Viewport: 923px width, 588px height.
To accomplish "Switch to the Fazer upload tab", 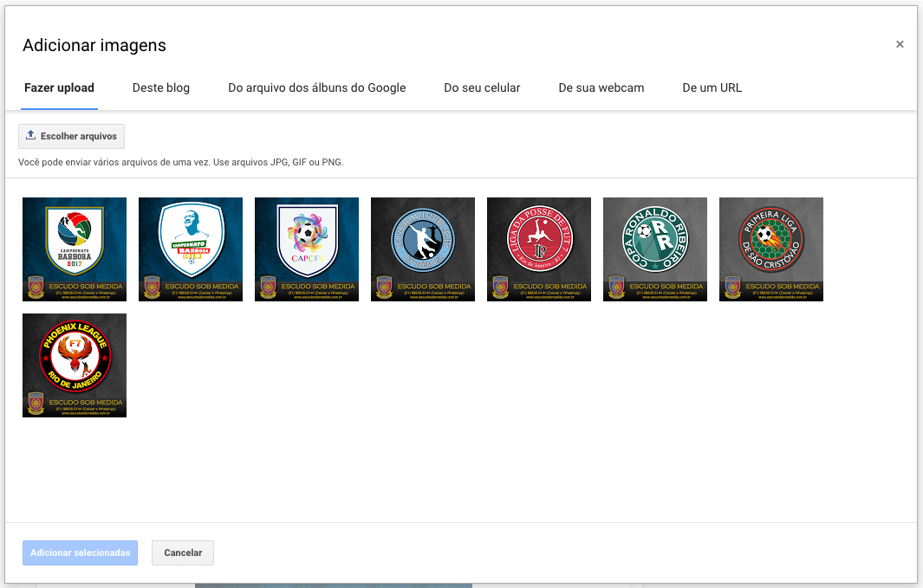I will coord(59,87).
